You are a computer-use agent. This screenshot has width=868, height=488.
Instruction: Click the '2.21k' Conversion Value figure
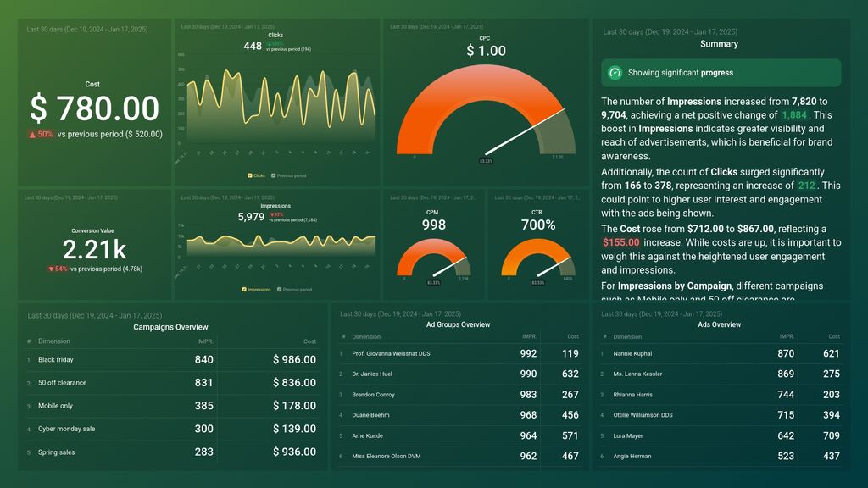pyautogui.click(x=94, y=250)
